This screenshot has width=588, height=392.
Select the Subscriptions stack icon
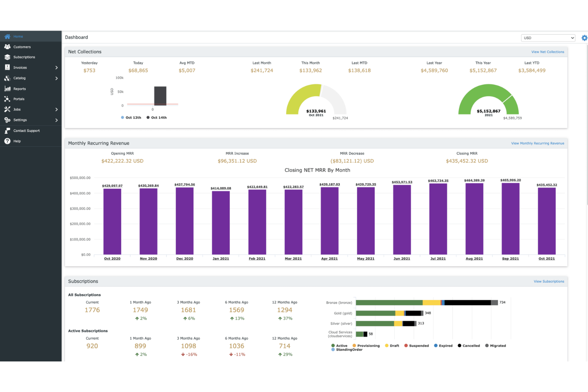(x=7, y=57)
